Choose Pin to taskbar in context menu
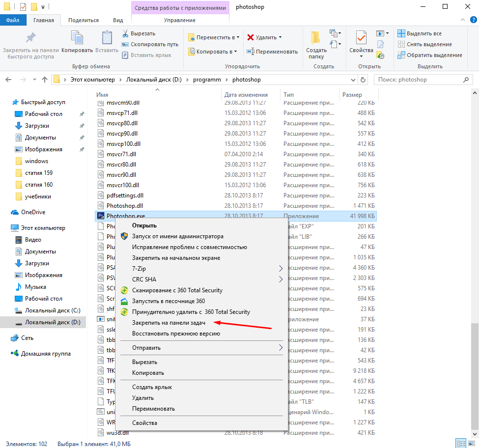The image size is (479, 448). 169,323
